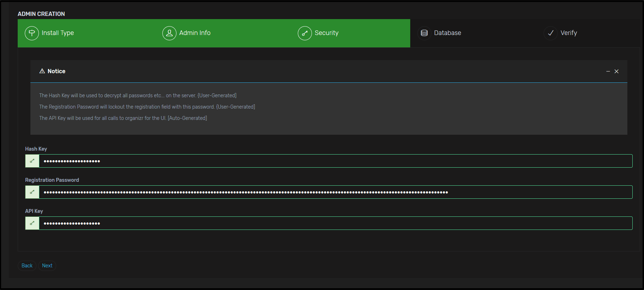The height and width of the screenshot is (290, 644).
Task: Return to the Admin Info step label
Action: 195,33
